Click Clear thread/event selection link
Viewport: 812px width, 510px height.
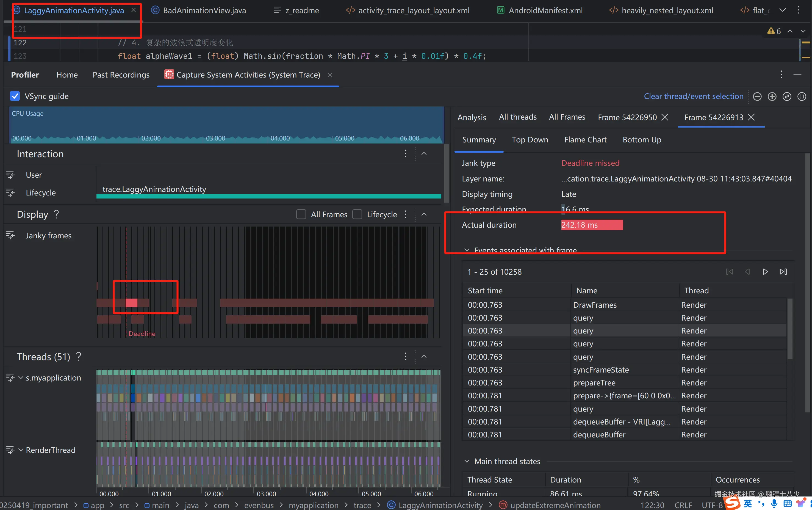coord(693,97)
